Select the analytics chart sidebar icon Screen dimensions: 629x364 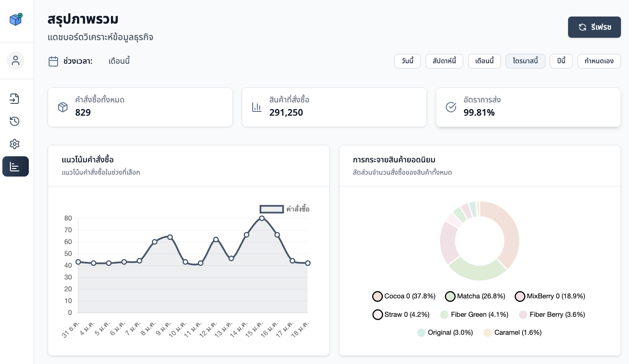15,167
